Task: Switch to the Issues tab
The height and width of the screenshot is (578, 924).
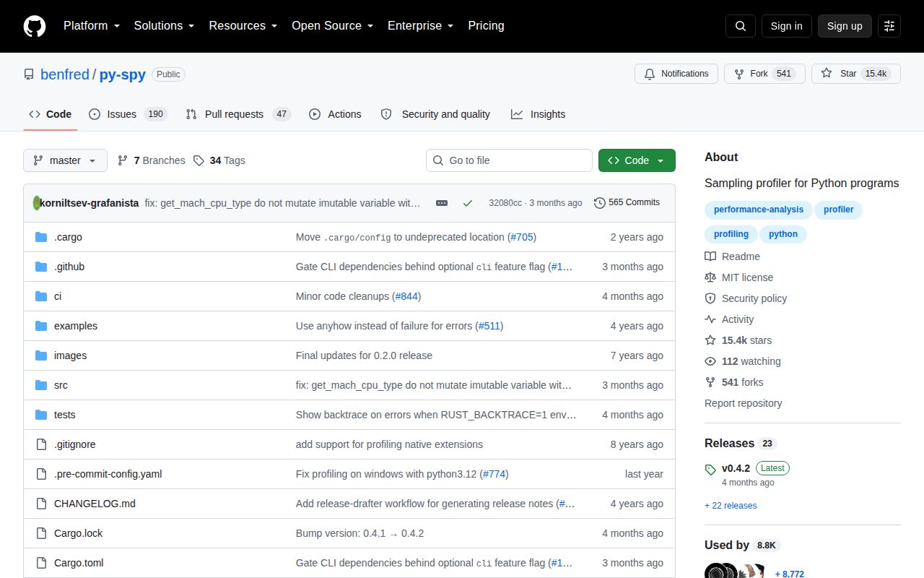Action: (x=128, y=114)
